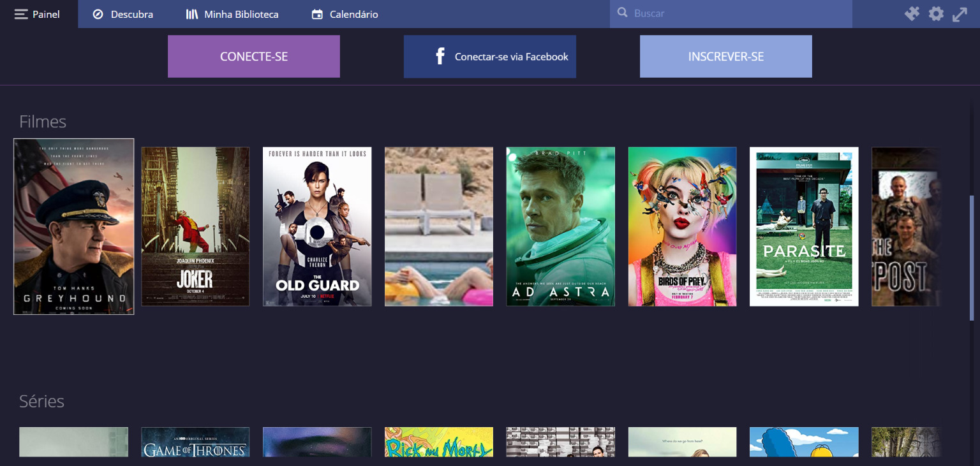Open the add-ons puzzle piece icon

click(912, 14)
